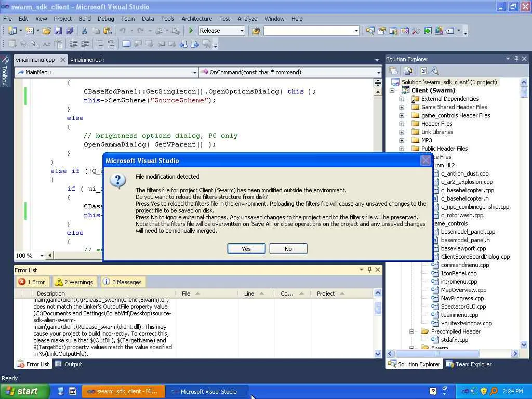Open the MainMenu scope dropdown

click(x=194, y=72)
